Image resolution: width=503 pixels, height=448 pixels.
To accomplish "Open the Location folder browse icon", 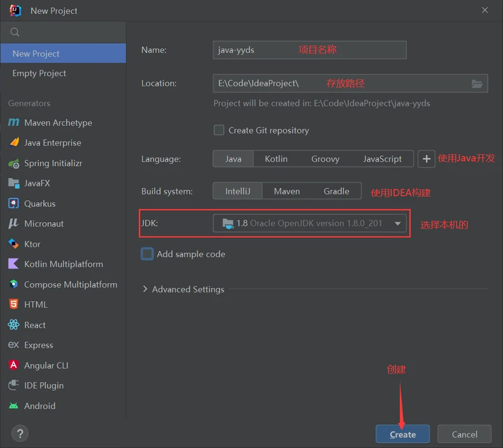I will pos(477,84).
